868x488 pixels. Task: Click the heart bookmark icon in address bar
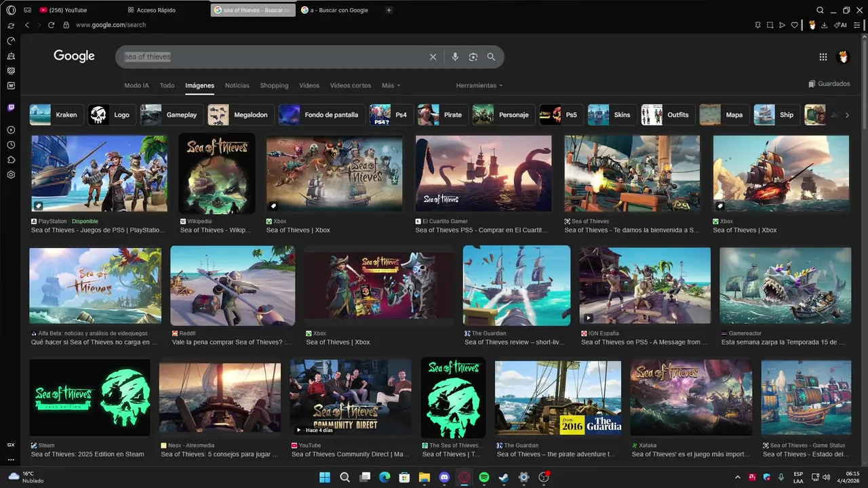click(x=795, y=25)
